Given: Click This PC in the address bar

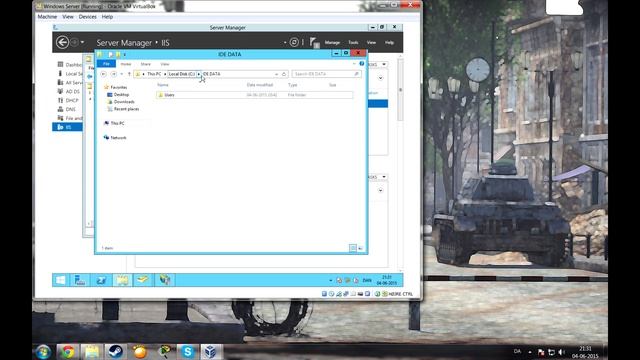Looking at the screenshot, I should (x=154, y=74).
